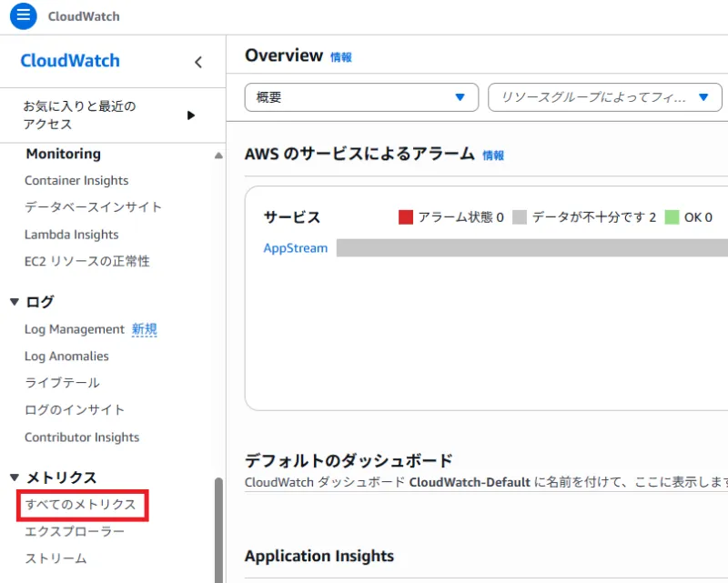Click the green OK legend swatch
Viewport: 728px width, 583px height.
672,217
